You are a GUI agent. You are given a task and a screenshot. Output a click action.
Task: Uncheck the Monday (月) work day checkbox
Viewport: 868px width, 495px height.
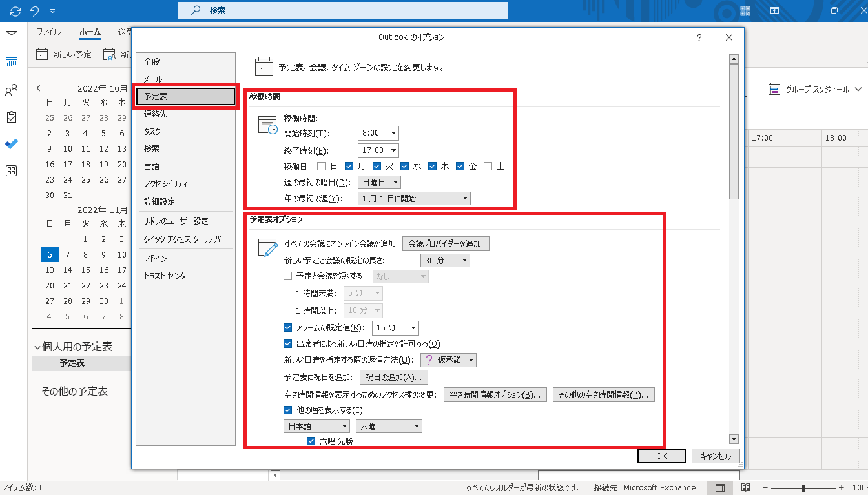click(x=349, y=166)
